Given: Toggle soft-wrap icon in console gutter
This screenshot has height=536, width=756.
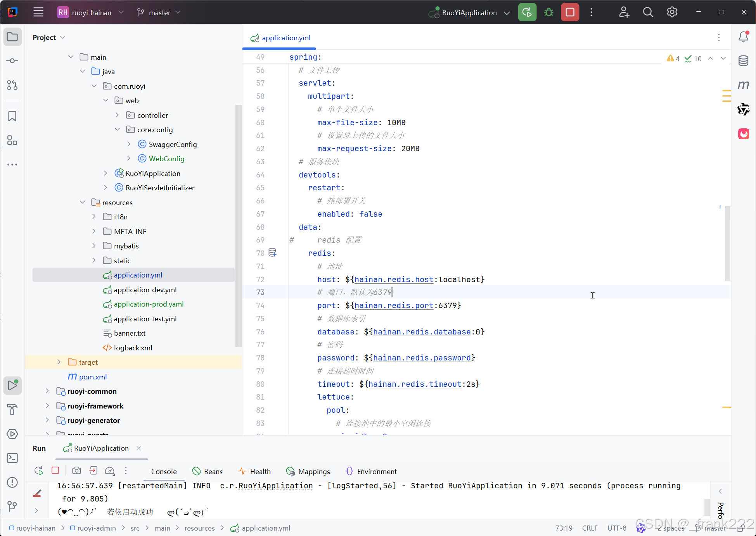Looking at the screenshot, I should click(37, 493).
